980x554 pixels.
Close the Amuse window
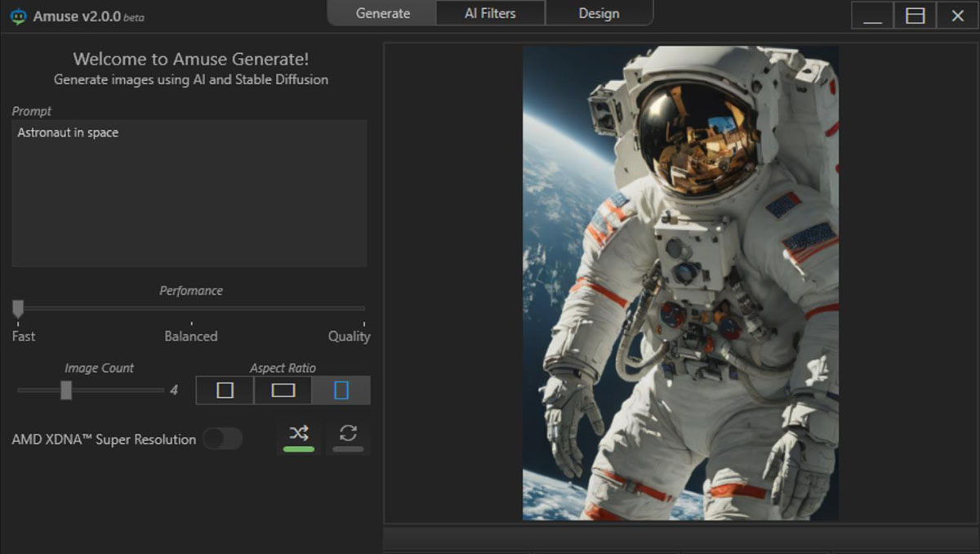(x=957, y=15)
